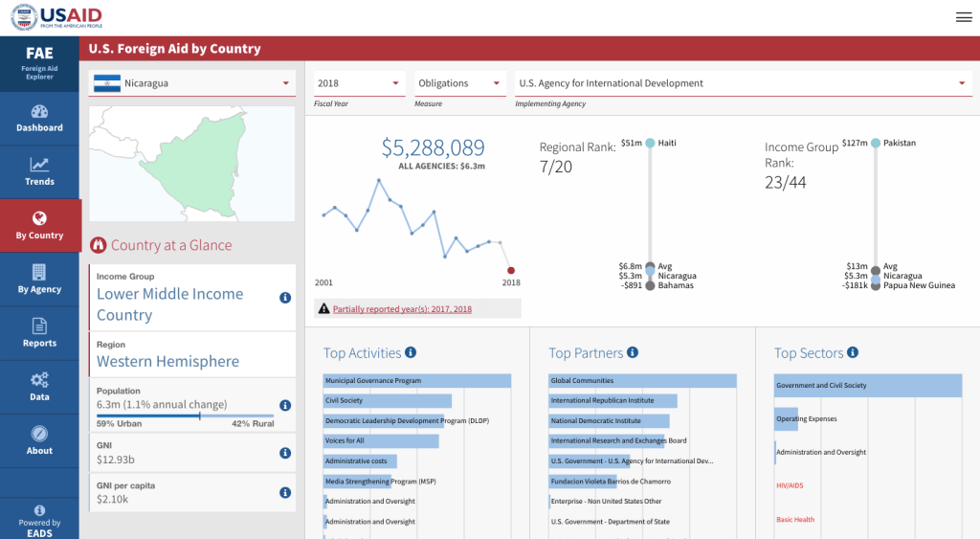Click the Western Hemisphere region value
Screen dimensions: 980x539
(168, 362)
